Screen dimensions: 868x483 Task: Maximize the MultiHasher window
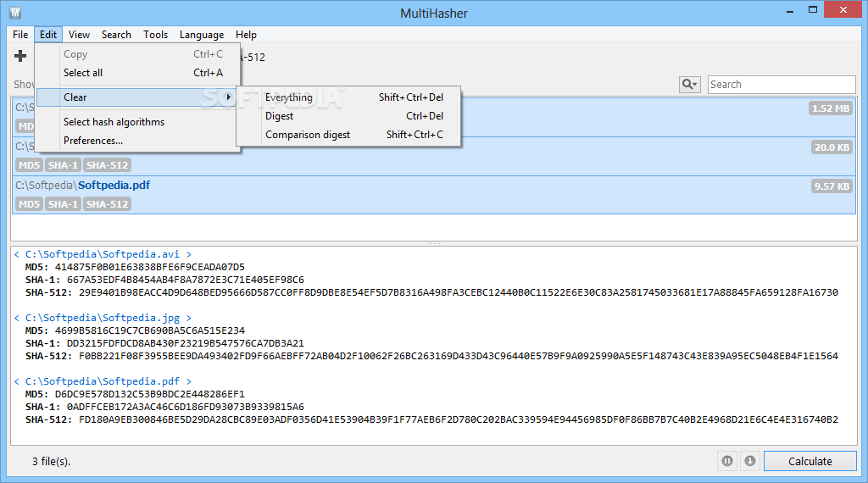(813, 10)
